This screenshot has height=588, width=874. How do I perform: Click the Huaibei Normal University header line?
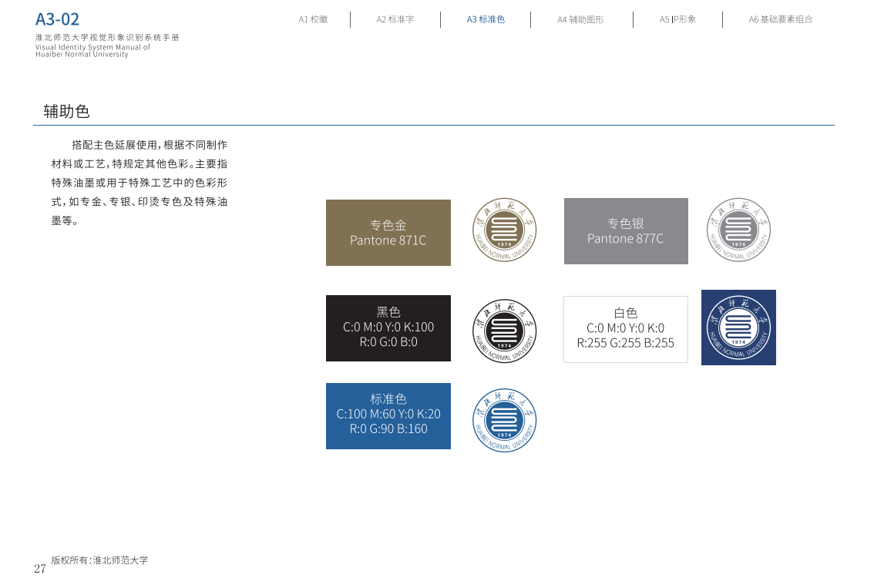[x=82, y=55]
